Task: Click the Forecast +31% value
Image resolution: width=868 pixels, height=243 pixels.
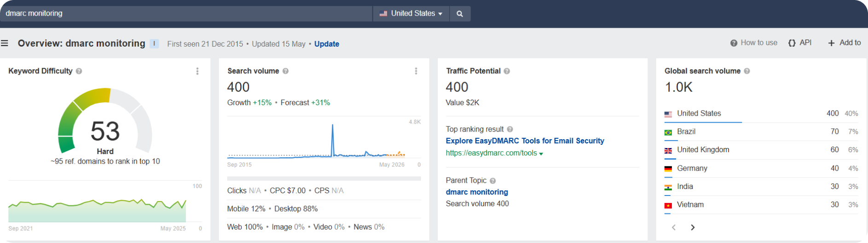Action: click(320, 103)
